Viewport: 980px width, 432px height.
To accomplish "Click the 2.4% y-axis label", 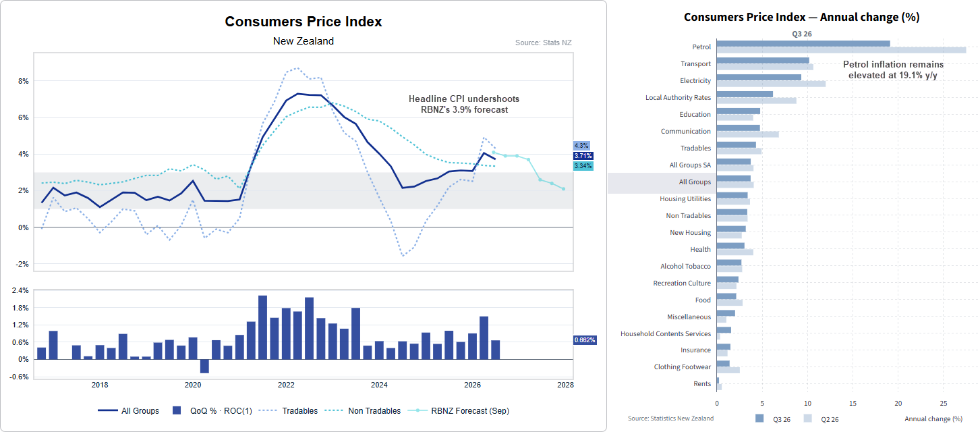I will [20, 291].
